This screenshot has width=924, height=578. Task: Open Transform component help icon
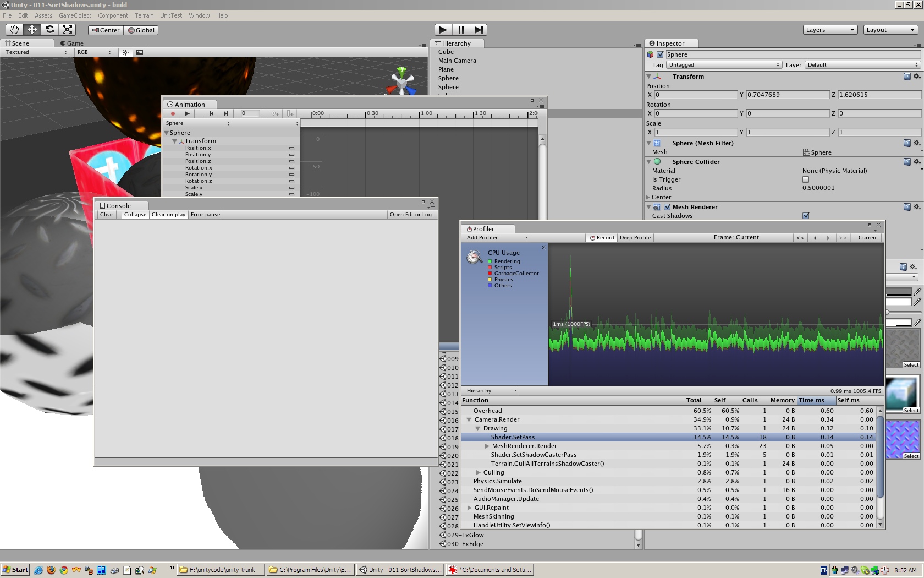(907, 77)
